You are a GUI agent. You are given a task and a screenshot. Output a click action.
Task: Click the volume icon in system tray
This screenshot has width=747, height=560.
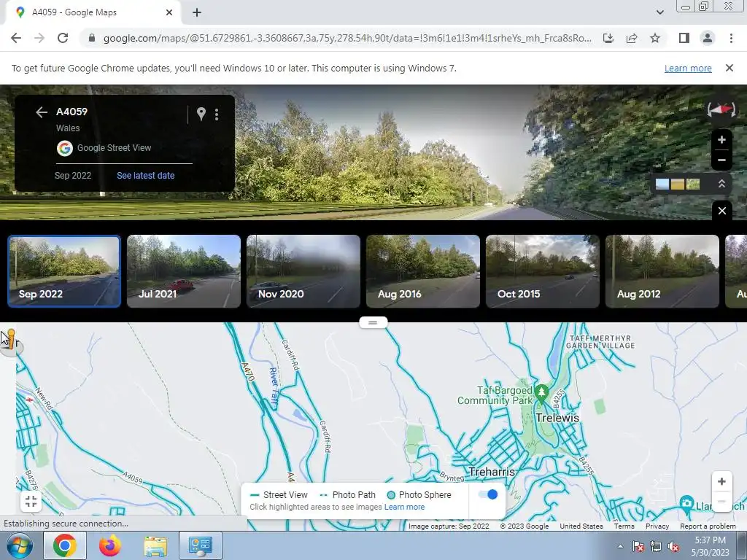pos(673,547)
